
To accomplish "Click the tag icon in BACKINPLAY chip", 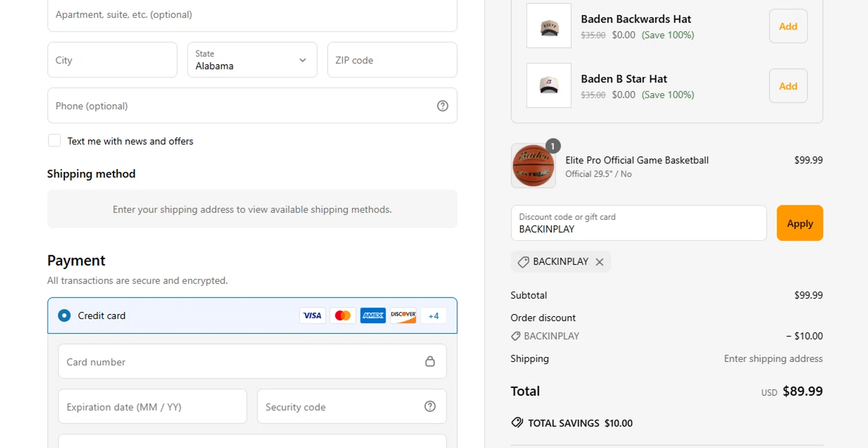I will click(523, 262).
